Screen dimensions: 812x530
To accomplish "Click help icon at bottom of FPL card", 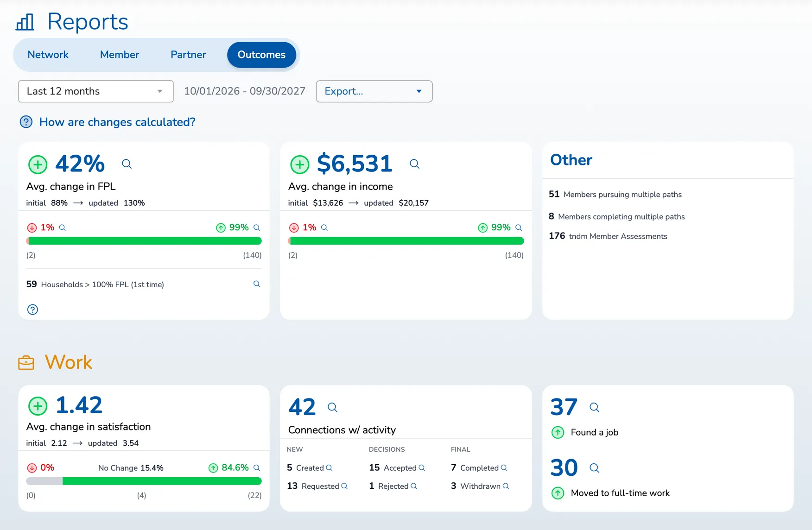I will [32, 309].
